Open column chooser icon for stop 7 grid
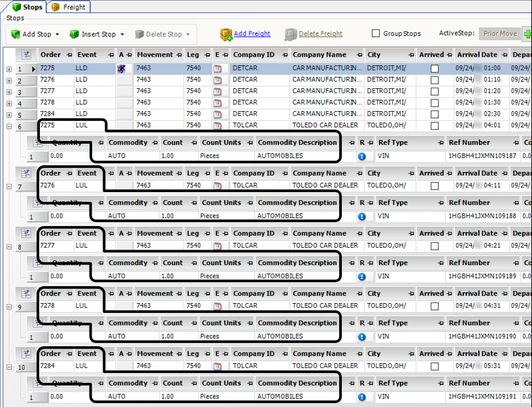 [26, 173]
